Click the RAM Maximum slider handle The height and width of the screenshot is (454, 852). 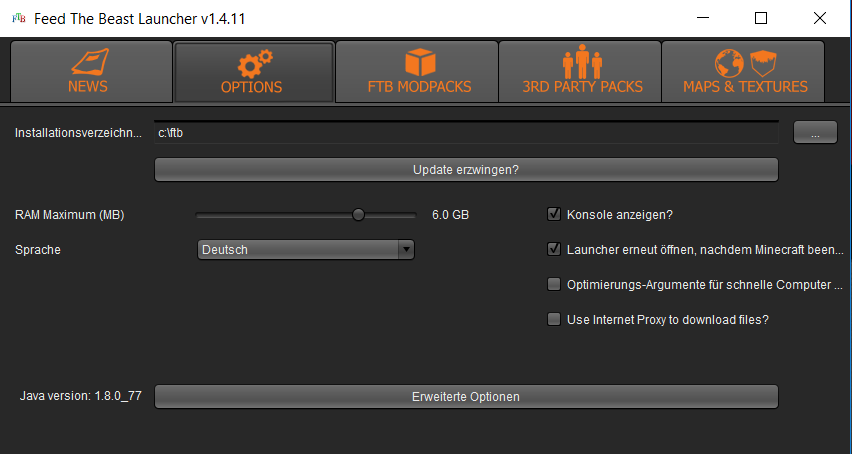coord(358,215)
